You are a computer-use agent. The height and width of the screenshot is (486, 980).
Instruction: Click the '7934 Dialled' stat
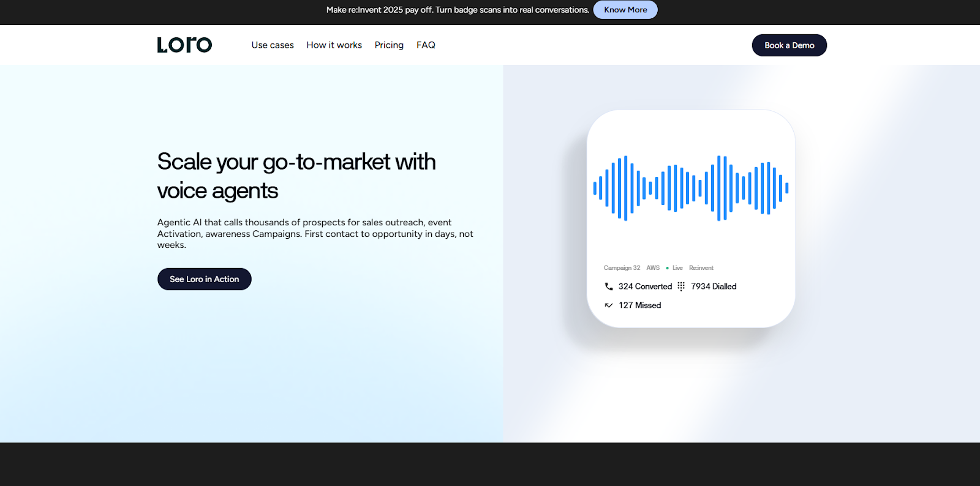[714, 286]
